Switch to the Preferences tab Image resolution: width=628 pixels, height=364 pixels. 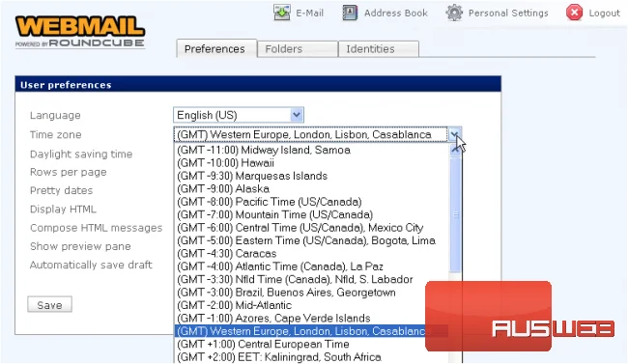[216, 48]
